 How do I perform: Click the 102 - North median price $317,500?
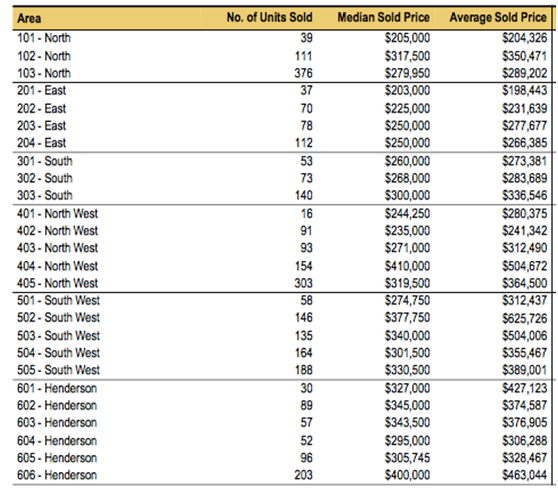click(x=407, y=56)
